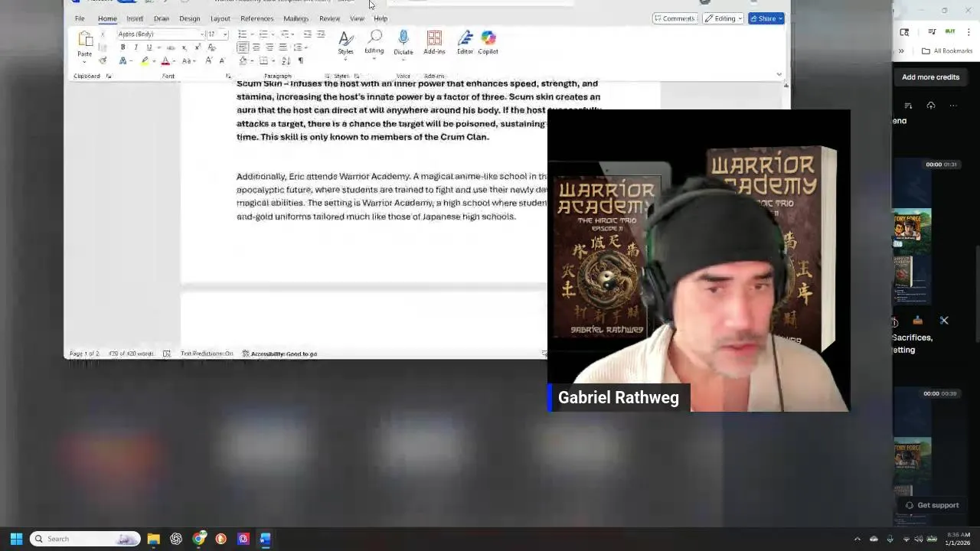980x551 pixels.
Task: Toggle subscript formatting
Action: [x=185, y=47]
